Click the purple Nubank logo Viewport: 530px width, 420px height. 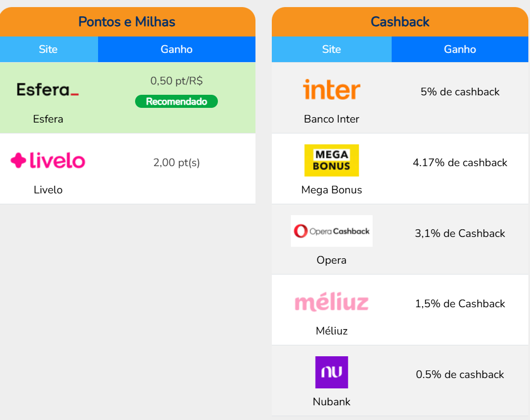pyautogui.click(x=331, y=372)
